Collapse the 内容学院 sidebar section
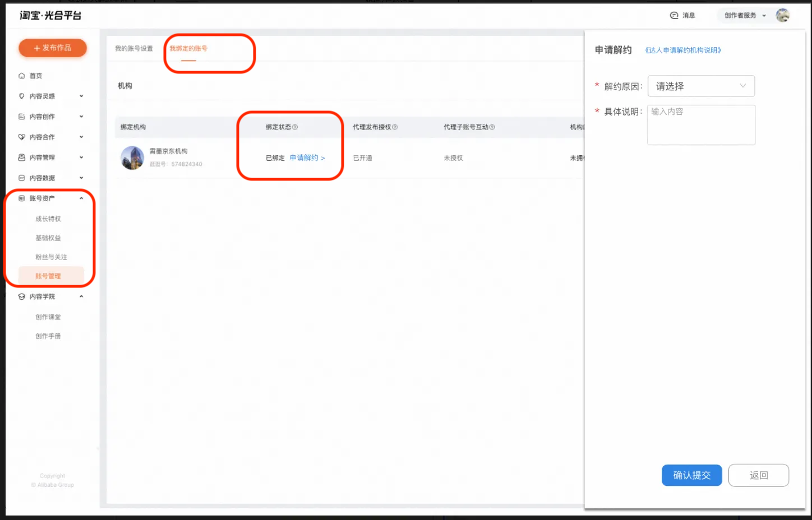The width and height of the screenshot is (812, 520). click(81, 296)
